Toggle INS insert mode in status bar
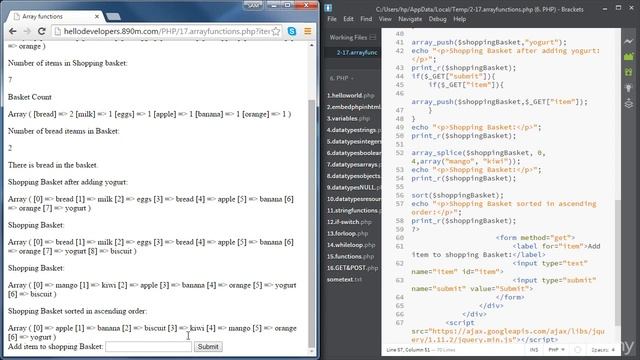 click(534, 350)
